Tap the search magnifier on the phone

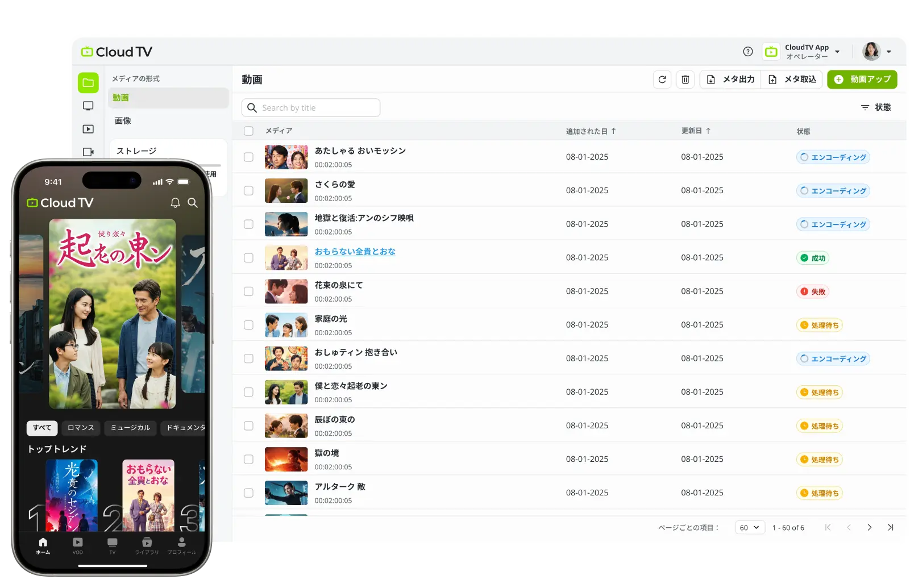[193, 203]
